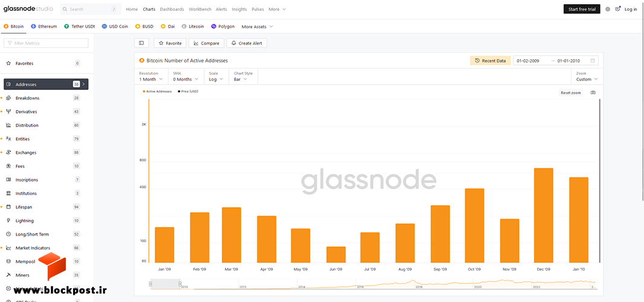The image size is (644, 302).
Task: Click the chart screenshot camera icon
Action: (x=593, y=92)
